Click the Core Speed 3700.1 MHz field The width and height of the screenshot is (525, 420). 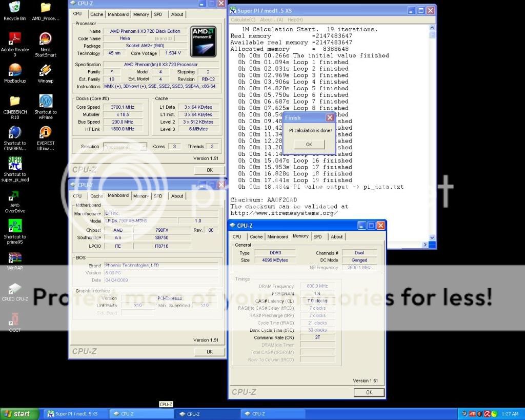tap(123, 107)
